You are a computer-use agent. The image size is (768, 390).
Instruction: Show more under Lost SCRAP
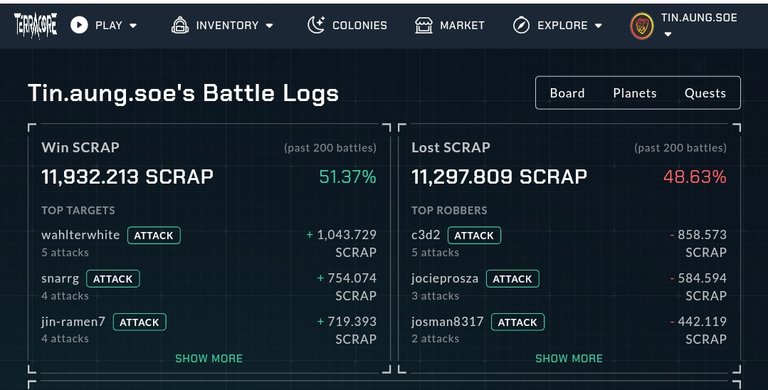pyautogui.click(x=569, y=359)
